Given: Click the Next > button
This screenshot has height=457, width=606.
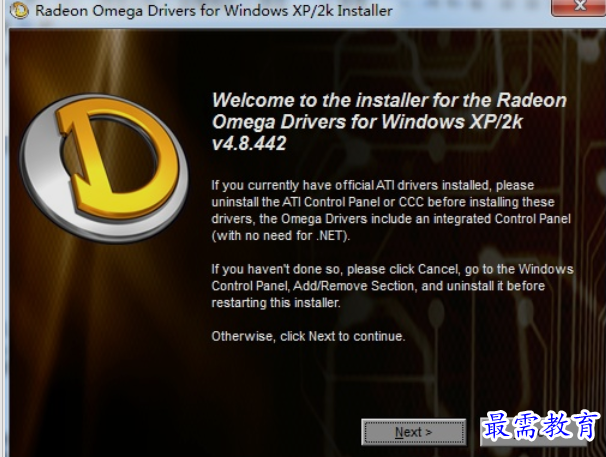Looking at the screenshot, I should coord(414,432).
